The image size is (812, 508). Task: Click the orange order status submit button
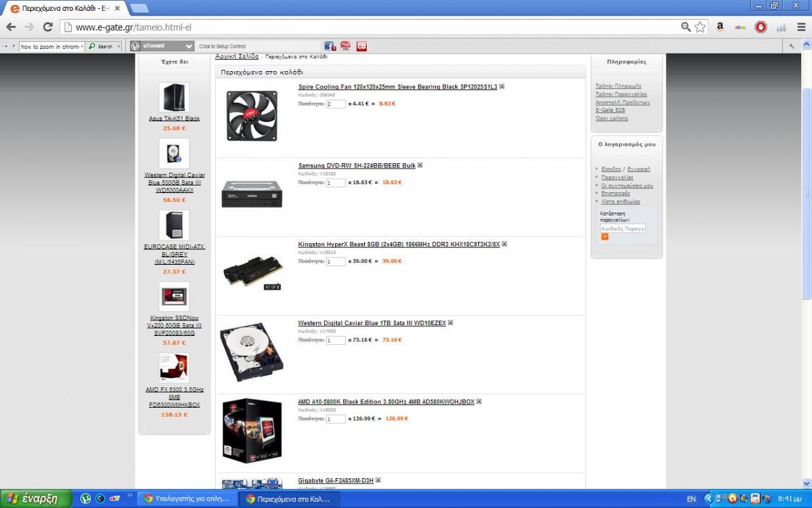click(x=604, y=237)
